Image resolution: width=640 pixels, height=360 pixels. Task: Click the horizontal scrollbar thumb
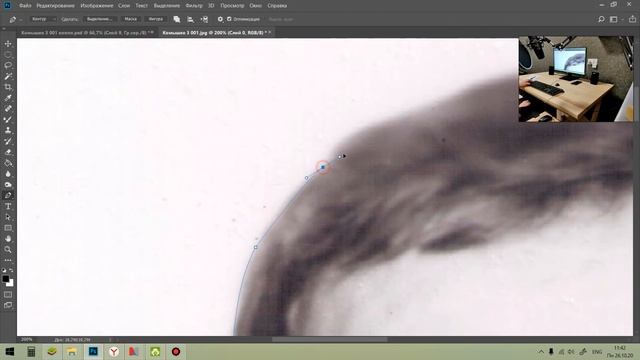pos(329,339)
